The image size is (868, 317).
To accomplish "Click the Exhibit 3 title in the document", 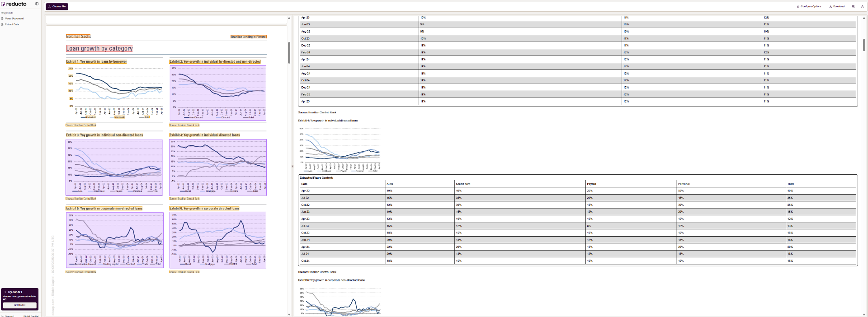I will 104,135.
